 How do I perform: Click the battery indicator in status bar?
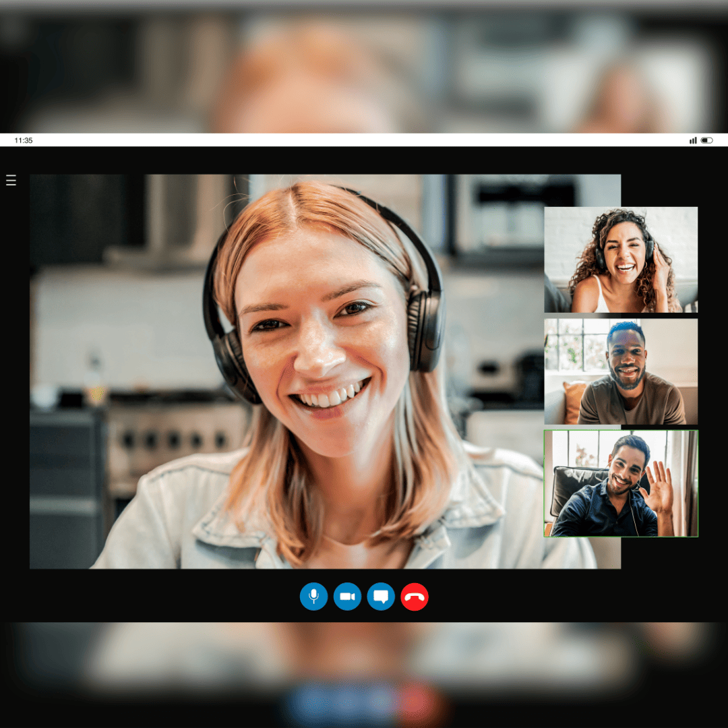706,140
